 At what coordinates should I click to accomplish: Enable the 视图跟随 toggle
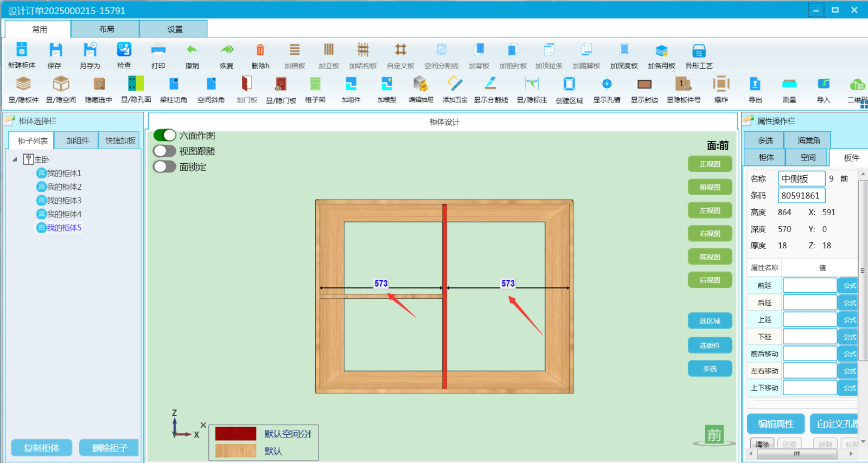pos(165,151)
